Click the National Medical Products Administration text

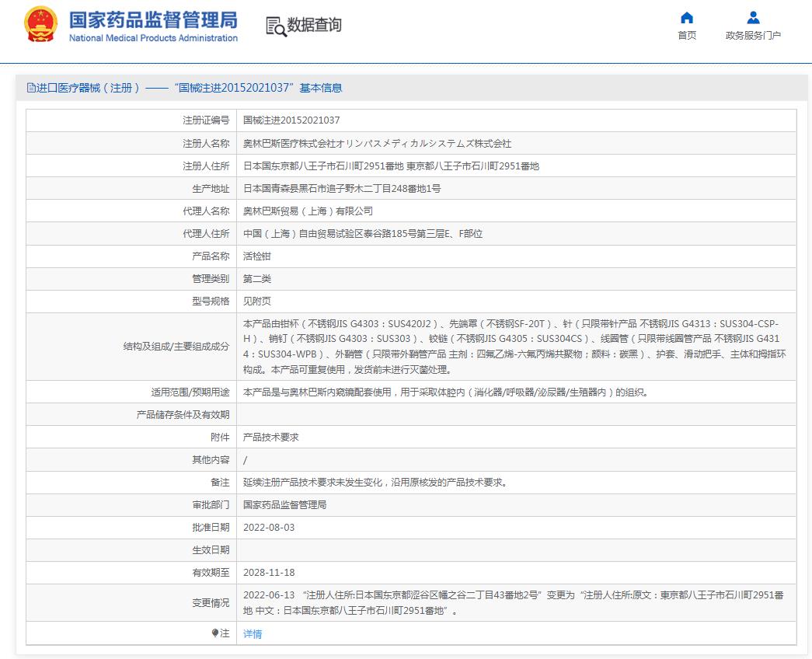[152, 39]
